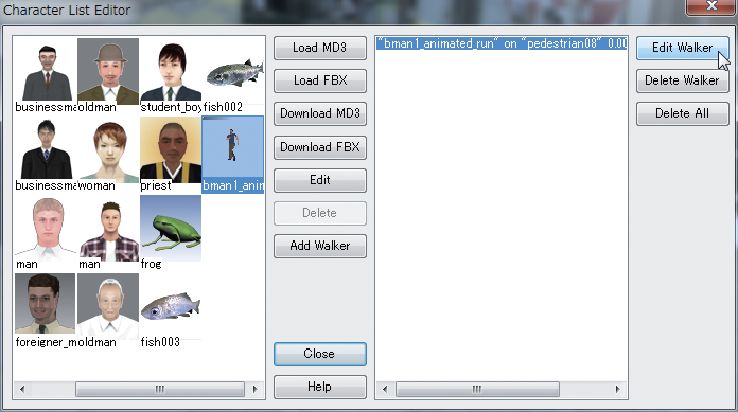
Task: Click the walker list horizontal scrollbar thumb
Action: 477,389
